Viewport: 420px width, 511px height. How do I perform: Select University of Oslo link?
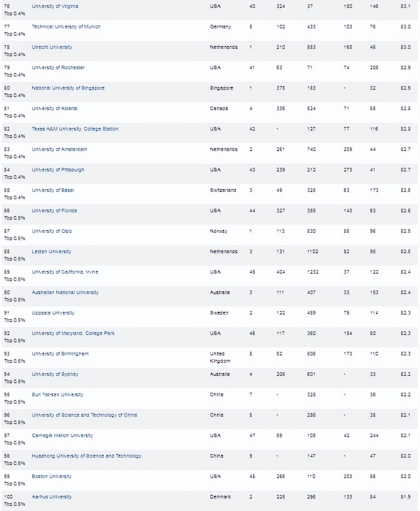pyautogui.click(x=51, y=231)
